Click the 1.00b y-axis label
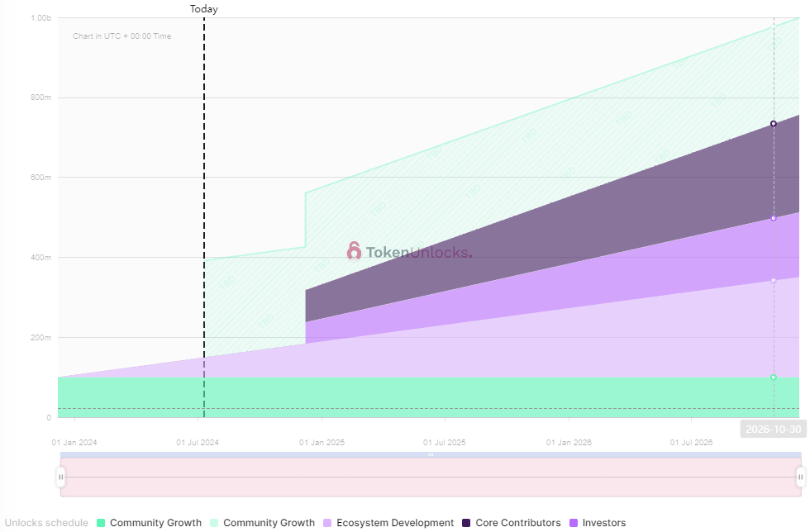810x532 pixels. [41, 18]
